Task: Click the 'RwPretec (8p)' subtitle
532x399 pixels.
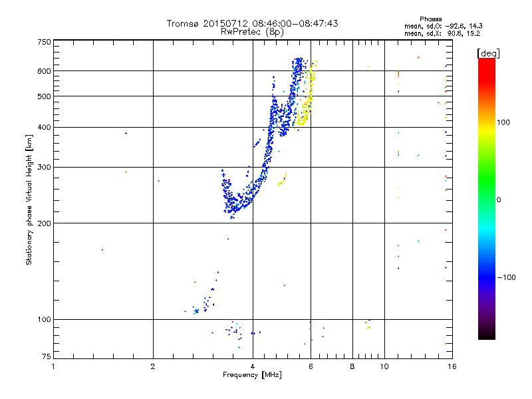Action: 252,32
